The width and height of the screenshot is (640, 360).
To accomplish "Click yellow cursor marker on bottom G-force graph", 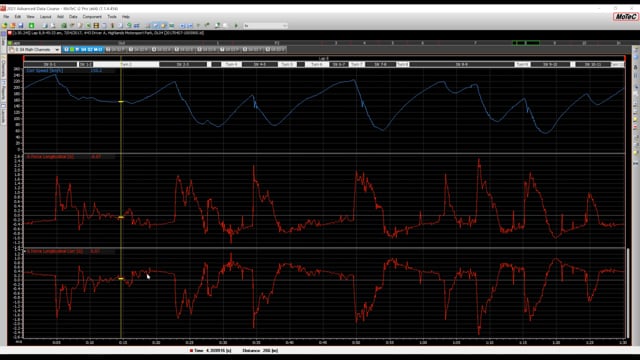I will [121, 279].
